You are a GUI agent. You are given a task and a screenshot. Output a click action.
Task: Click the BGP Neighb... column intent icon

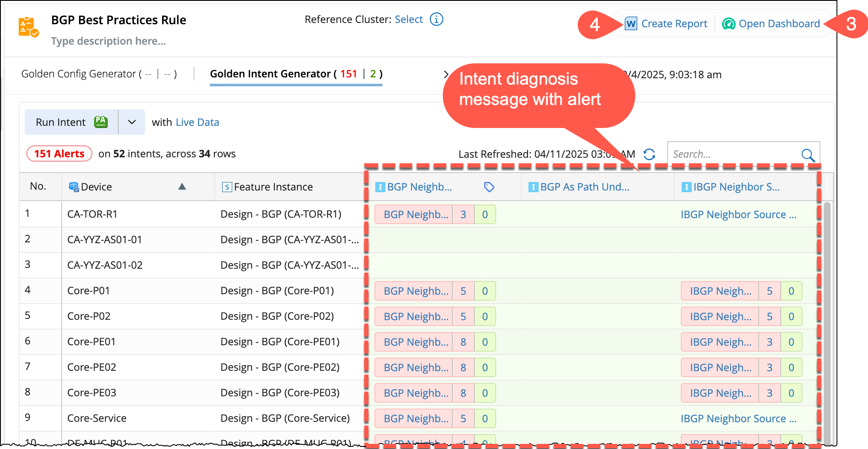380,187
